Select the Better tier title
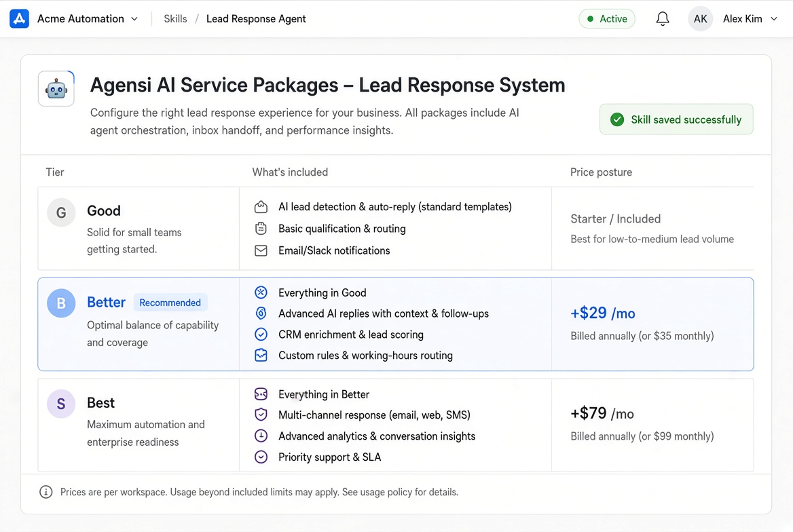 pos(106,302)
